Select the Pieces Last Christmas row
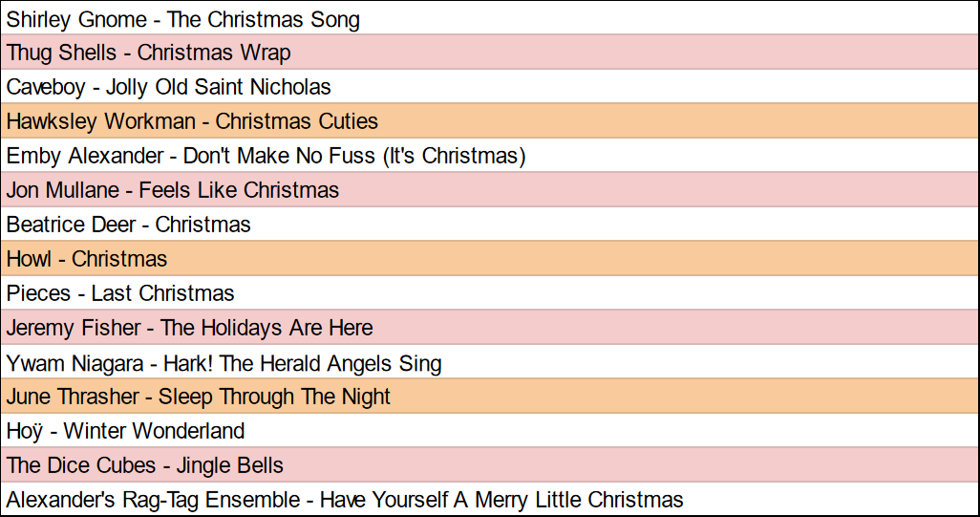980x517 pixels. (x=120, y=293)
